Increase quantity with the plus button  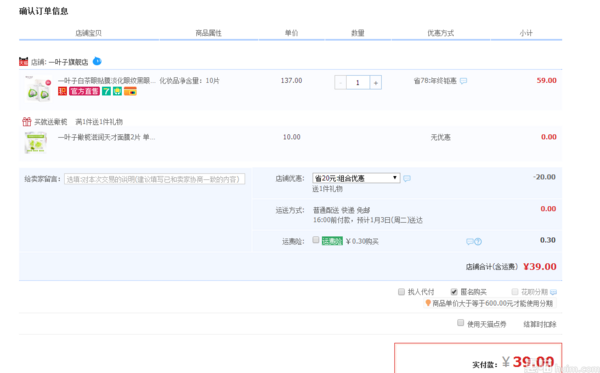click(x=376, y=83)
